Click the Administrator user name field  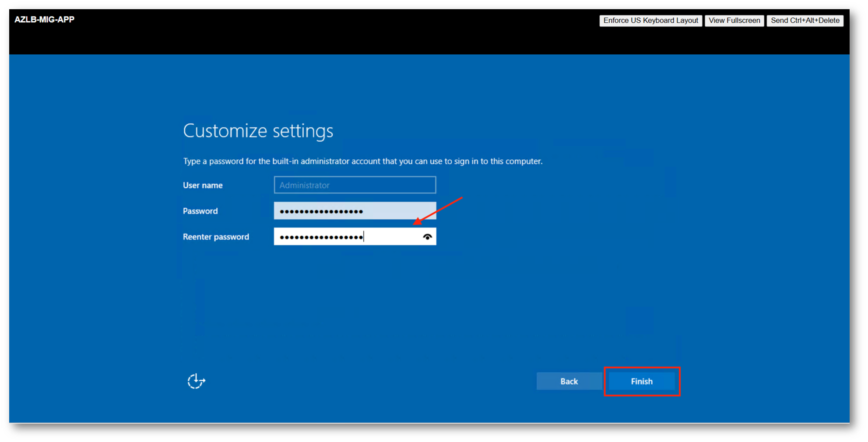point(355,185)
